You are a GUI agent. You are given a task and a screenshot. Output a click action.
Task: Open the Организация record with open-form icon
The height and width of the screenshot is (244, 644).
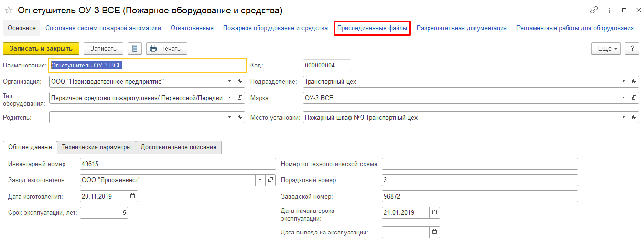[240, 81]
